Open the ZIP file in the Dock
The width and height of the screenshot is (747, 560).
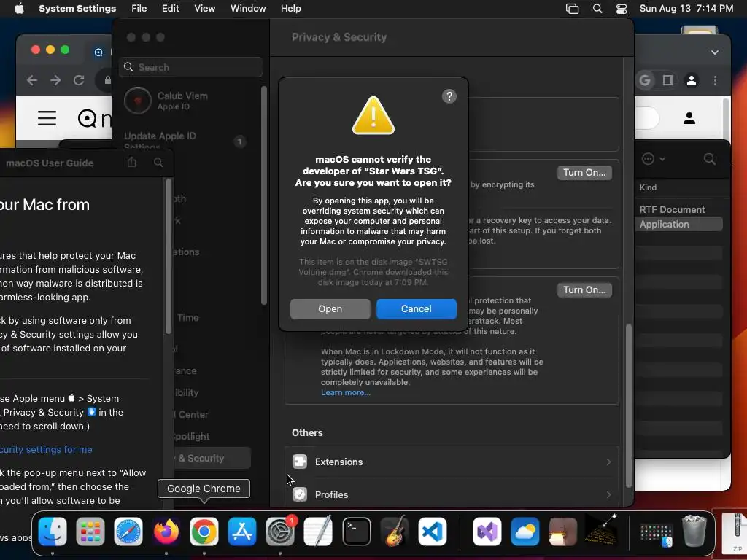click(734, 532)
